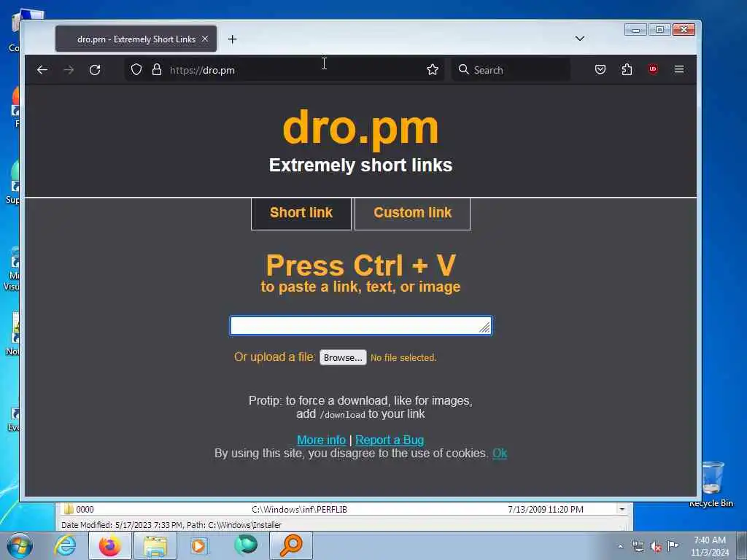Viewport: 747px width, 560px height.
Task: Maximize the Firefox window
Action: 659,29
